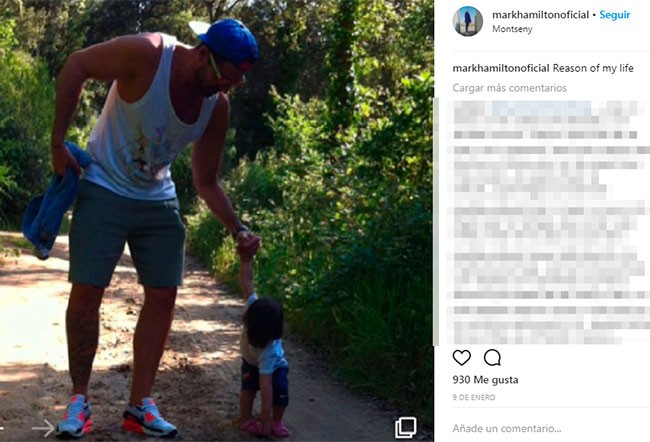Click the blurred first comment
Screen dimensions: 650x442
546,120
